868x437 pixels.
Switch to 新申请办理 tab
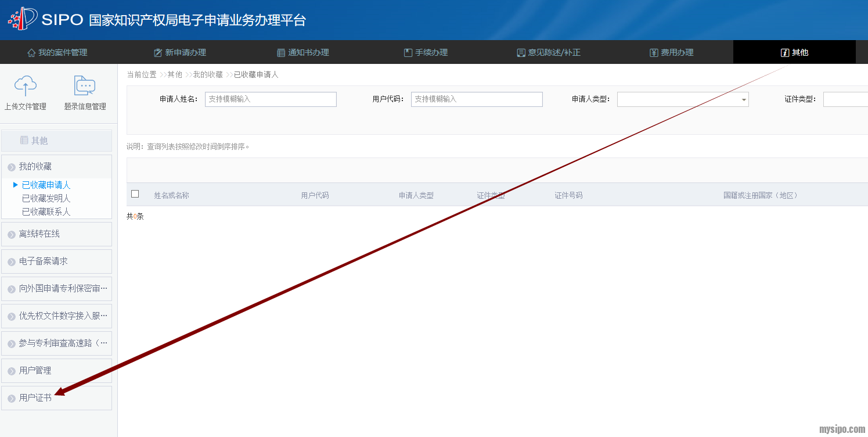tap(180, 52)
